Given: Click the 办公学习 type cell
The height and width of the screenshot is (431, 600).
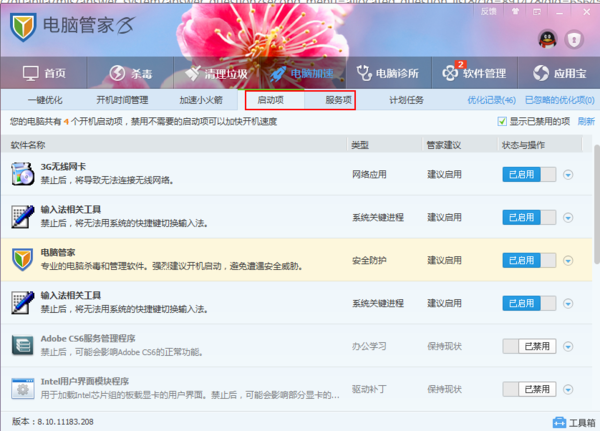Looking at the screenshot, I should (x=369, y=346).
